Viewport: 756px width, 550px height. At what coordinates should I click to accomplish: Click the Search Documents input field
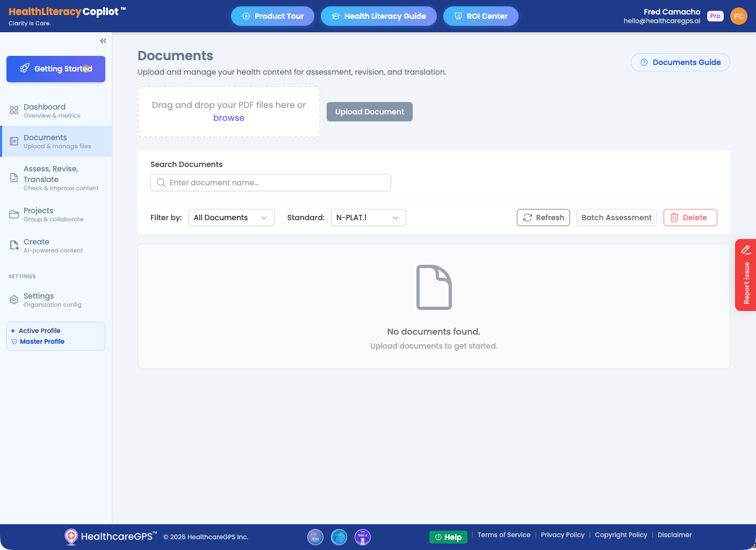coord(270,183)
